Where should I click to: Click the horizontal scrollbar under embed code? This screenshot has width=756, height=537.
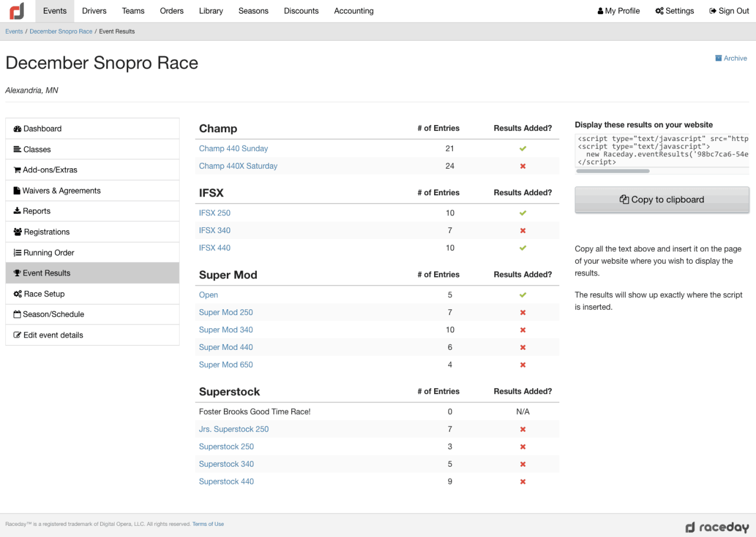pos(612,171)
